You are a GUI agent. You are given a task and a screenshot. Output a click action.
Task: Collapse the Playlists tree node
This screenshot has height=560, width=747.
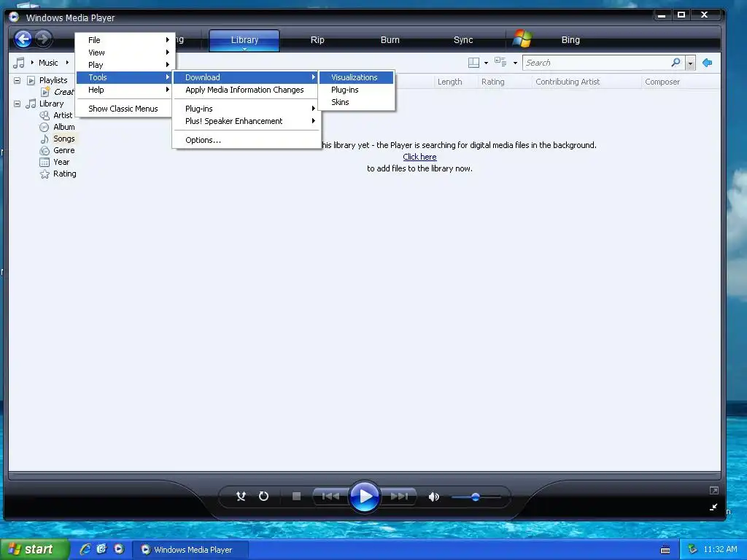18,80
